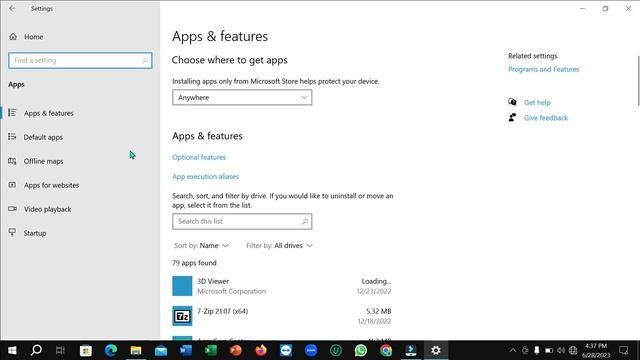Launch Google Chrome from taskbar
This screenshot has width=640, height=360.
pos(386,350)
